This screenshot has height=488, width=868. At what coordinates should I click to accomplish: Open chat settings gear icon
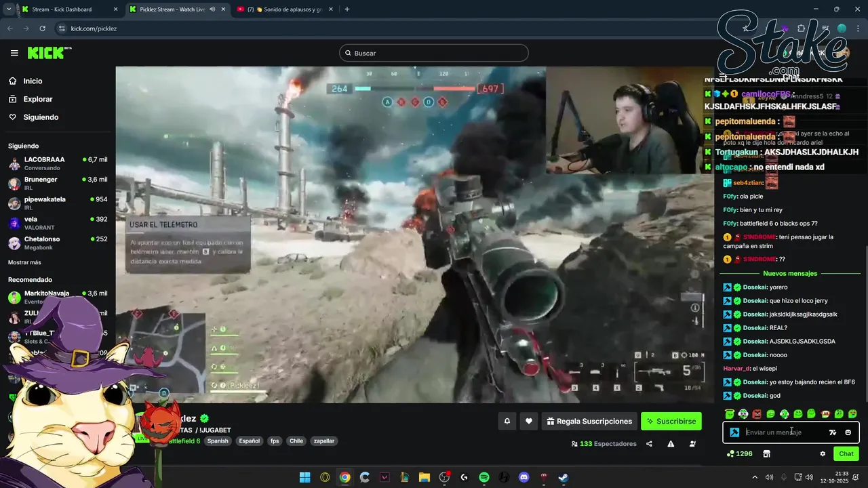[x=823, y=453]
